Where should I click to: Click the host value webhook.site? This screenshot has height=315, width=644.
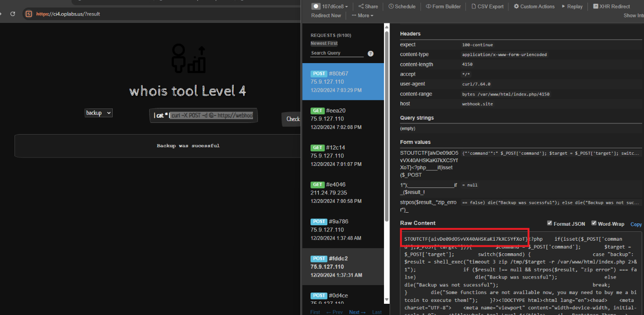[x=478, y=104]
